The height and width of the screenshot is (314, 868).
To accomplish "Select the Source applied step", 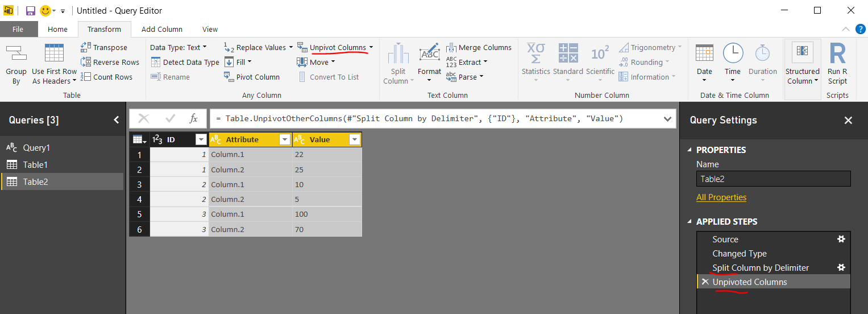I will pos(774,239).
